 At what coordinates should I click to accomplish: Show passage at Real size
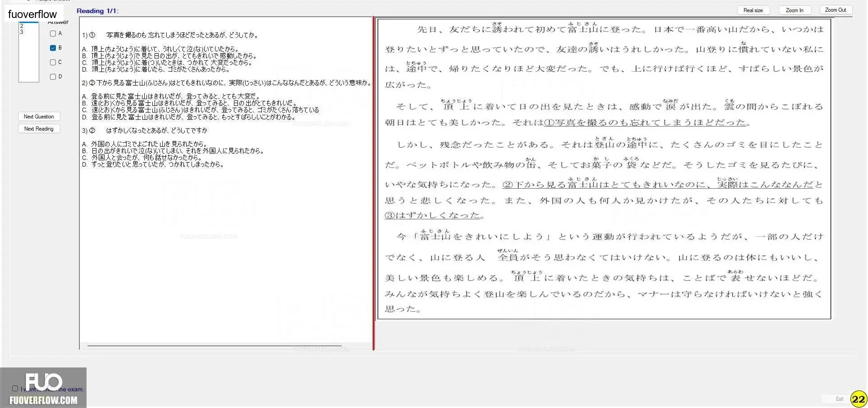[753, 10]
